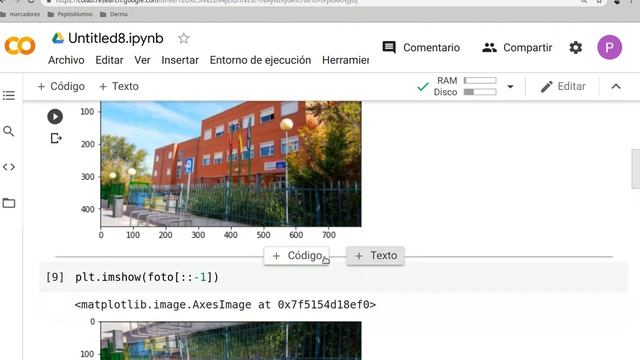Click the matplotlib.image.AxesImage output text

click(225, 305)
